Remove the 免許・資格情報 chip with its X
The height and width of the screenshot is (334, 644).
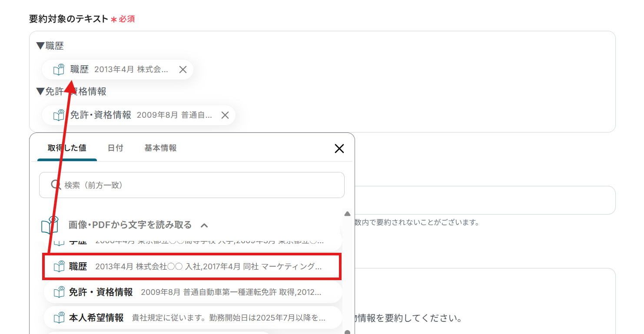225,115
